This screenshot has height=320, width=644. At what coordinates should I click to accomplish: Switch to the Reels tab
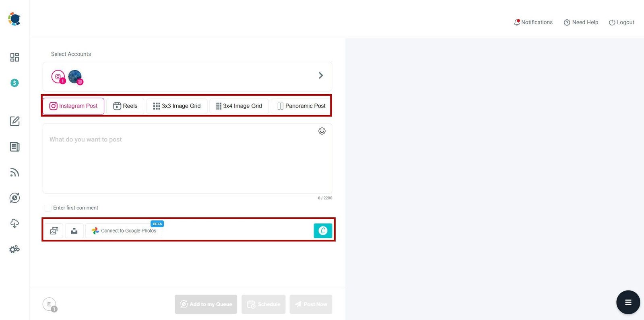point(125,106)
